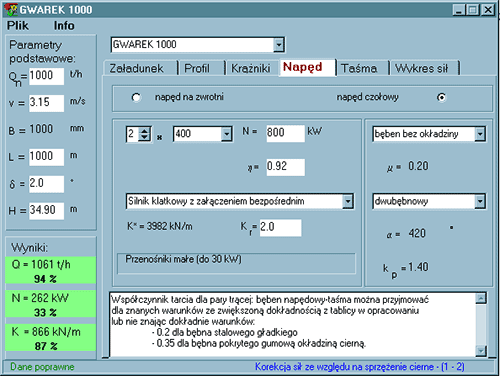The height and width of the screenshot is (376, 500).
Task: Click the N = 262 kW result box
Action: point(51,304)
